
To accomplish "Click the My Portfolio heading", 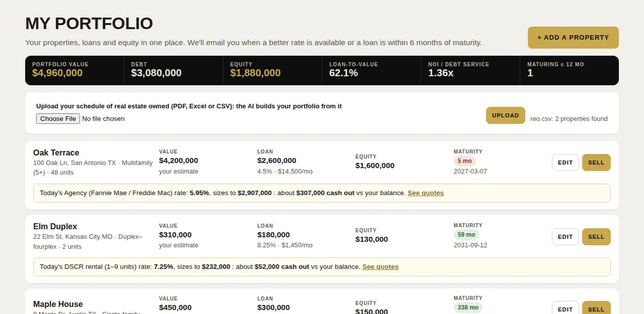I will 89,24.
